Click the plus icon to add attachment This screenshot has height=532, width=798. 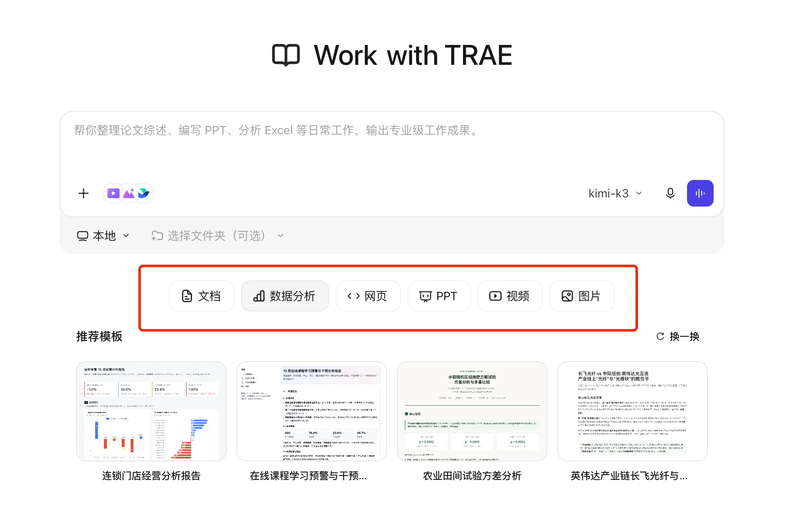[84, 193]
